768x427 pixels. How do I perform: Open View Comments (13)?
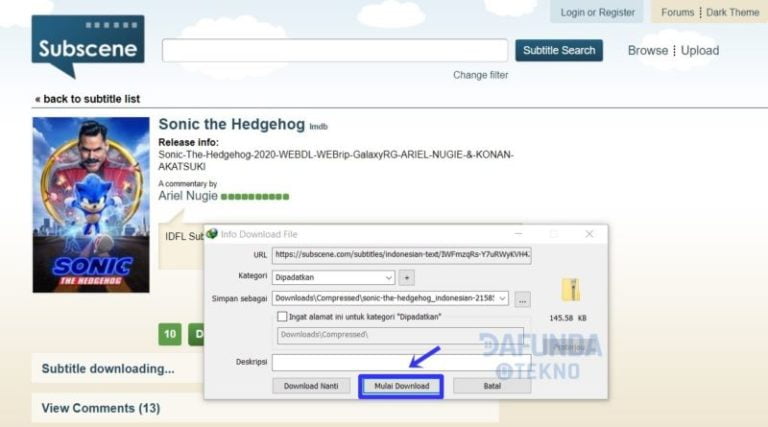pyautogui.click(x=101, y=408)
